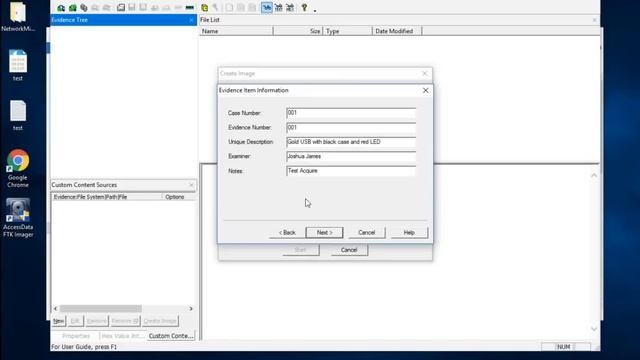Close the Evidence Tree panel

tap(191, 20)
